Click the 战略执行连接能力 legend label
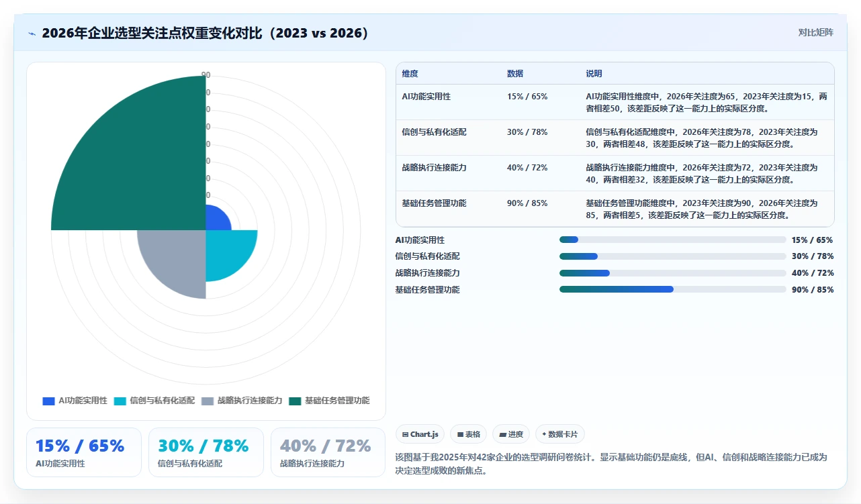Image resolution: width=861 pixels, height=504 pixels. point(250,401)
